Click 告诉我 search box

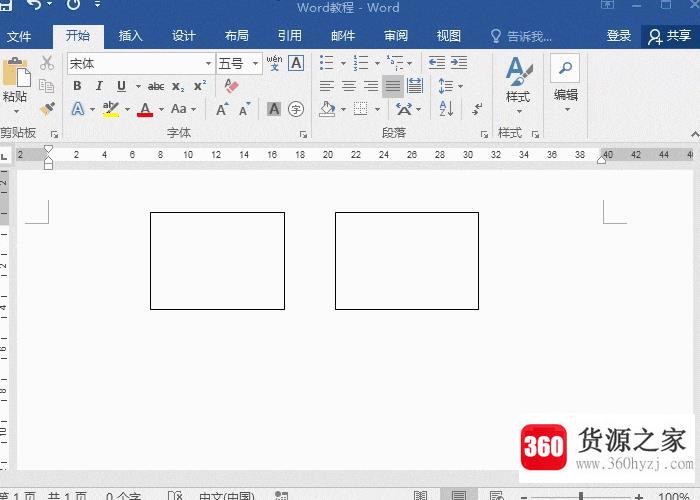(x=521, y=36)
